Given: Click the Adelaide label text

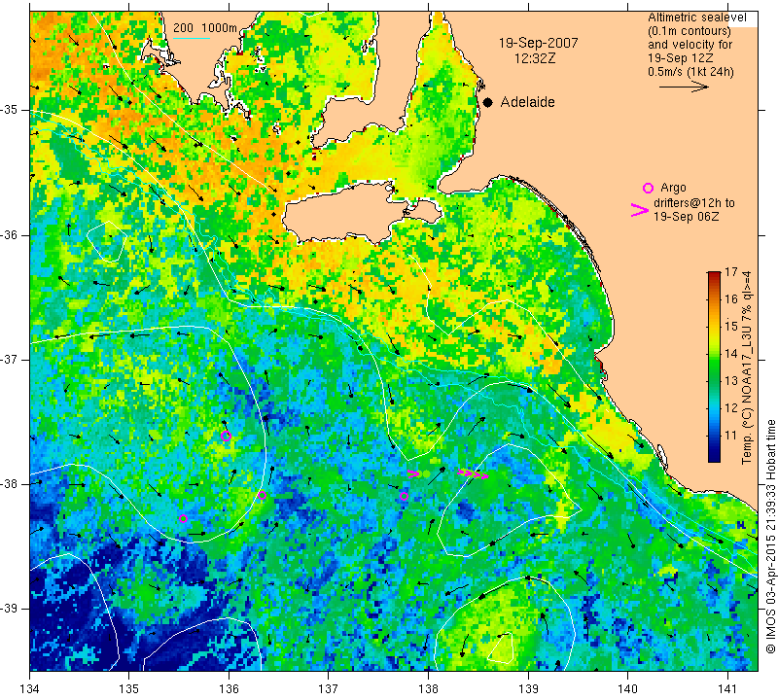Looking at the screenshot, I should [x=527, y=102].
